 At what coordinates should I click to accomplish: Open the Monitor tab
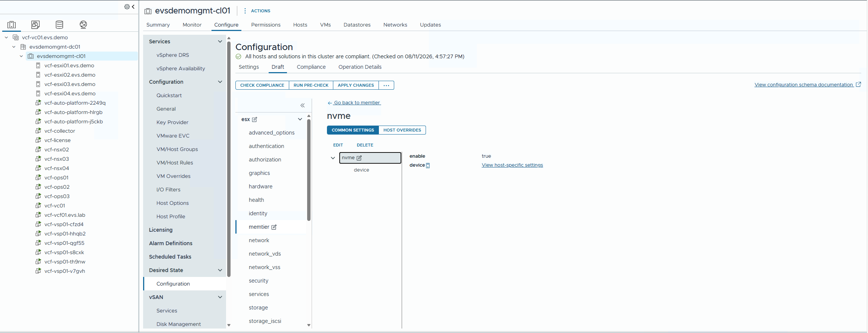pos(192,25)
